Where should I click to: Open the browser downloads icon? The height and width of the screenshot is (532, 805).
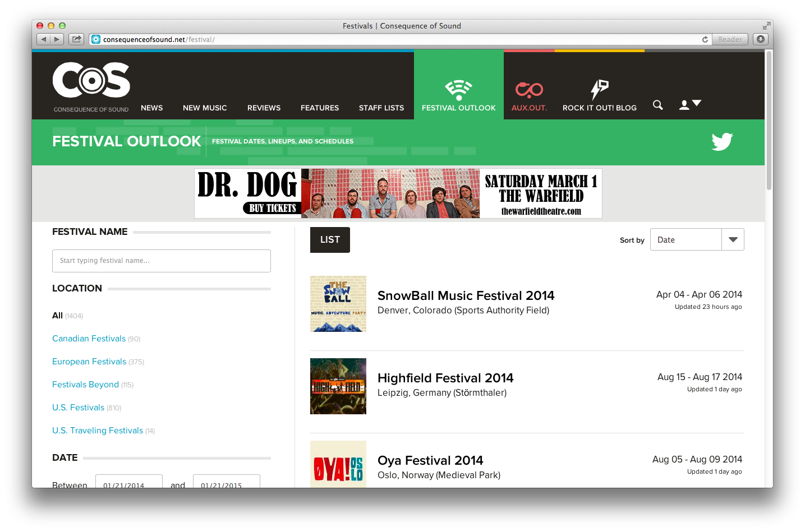pos(761,39)
